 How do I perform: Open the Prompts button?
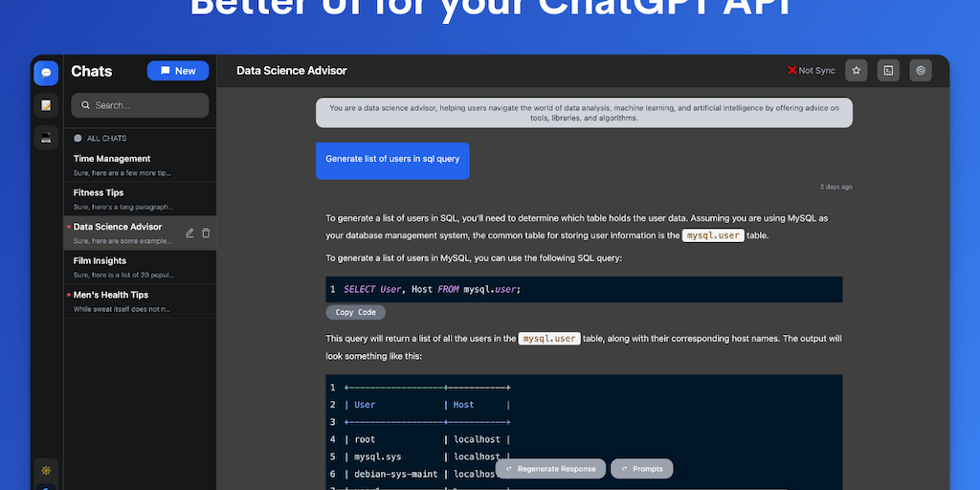tap(642, 469)
